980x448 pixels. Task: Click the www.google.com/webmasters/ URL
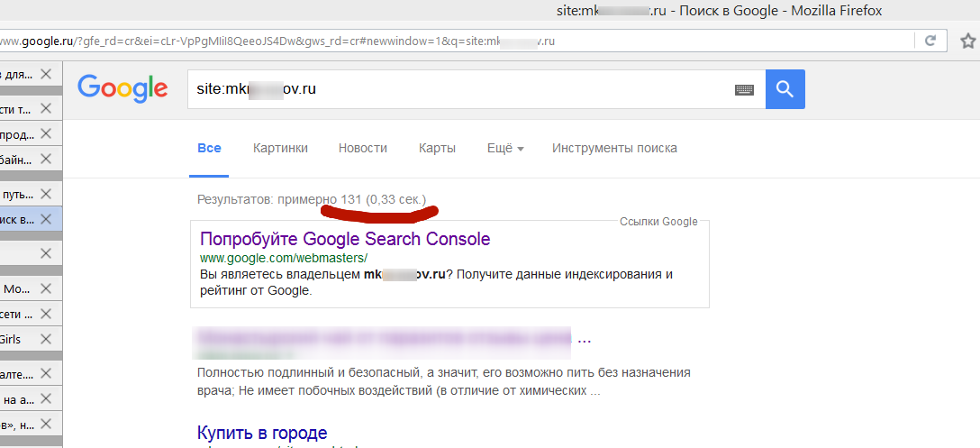point(284,258)
